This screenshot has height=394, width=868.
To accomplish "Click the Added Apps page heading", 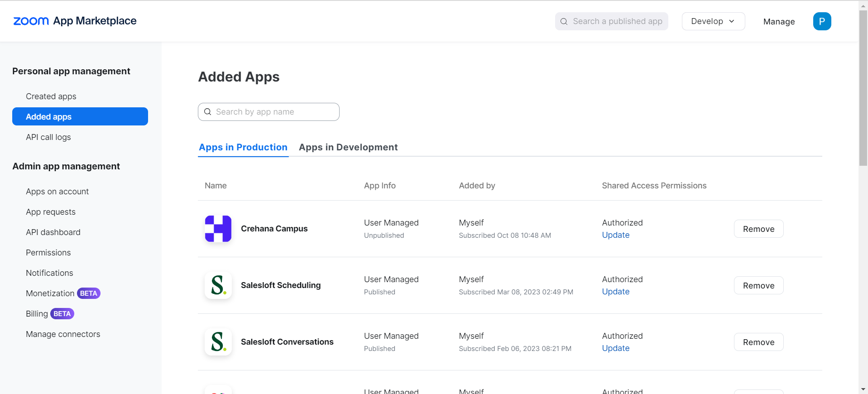I will point(239,77).
